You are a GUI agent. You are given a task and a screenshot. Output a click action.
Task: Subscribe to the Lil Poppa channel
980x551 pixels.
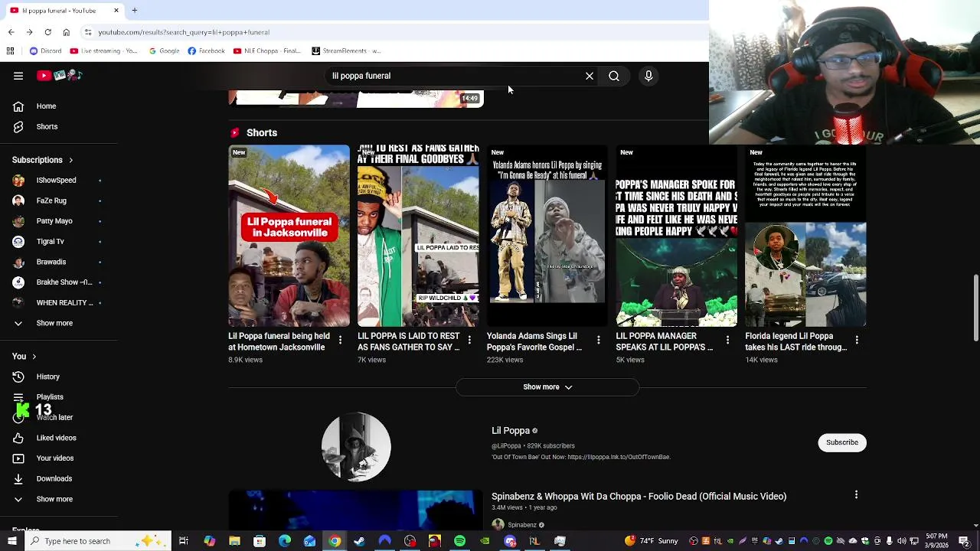(842, 442)
